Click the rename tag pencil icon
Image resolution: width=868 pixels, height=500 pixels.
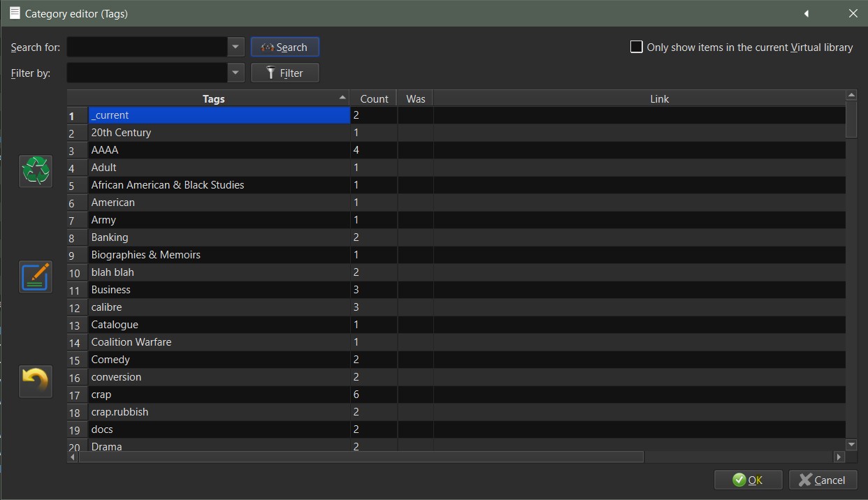36,277
